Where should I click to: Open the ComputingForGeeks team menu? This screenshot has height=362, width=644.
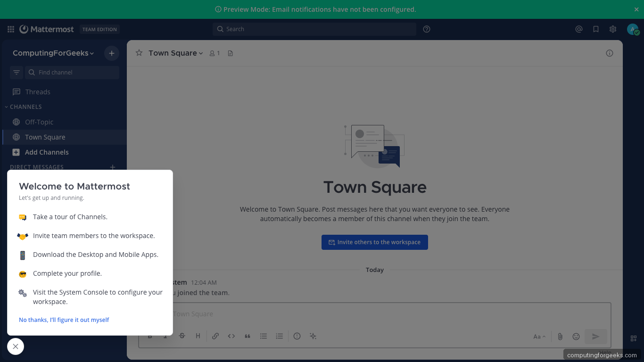pos(53,53)
